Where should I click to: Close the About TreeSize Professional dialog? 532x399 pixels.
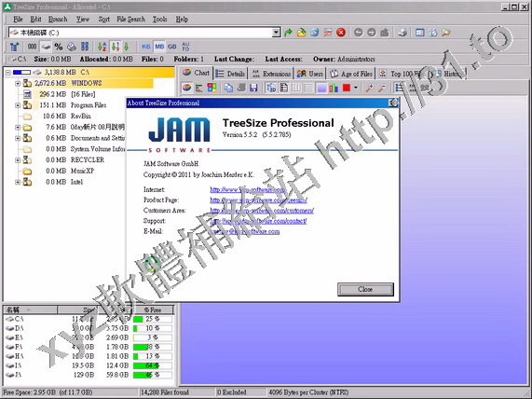click(365, 289)
